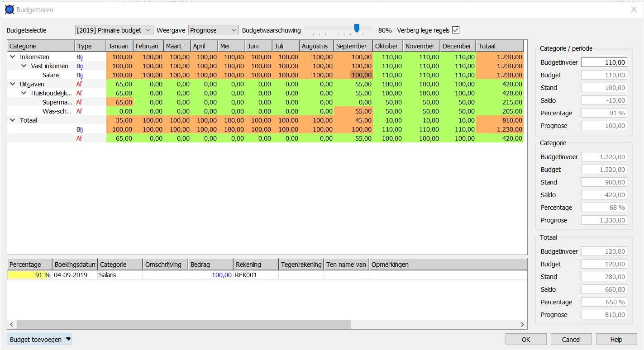
Task: Collapse the Totaal row
Action: point(12,120)
